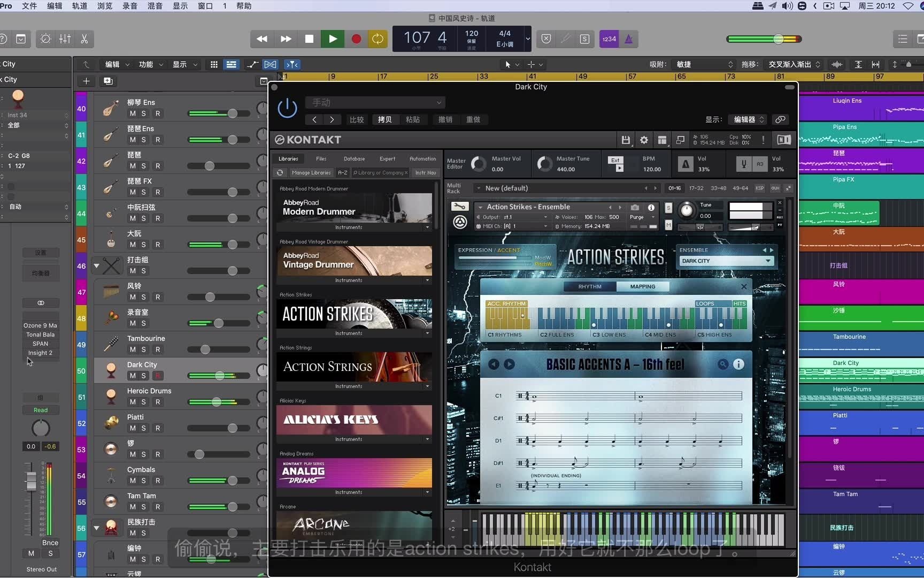Go to previous rhythm pattern arrow
924x578 pixels.
click(x=494, y=364)
